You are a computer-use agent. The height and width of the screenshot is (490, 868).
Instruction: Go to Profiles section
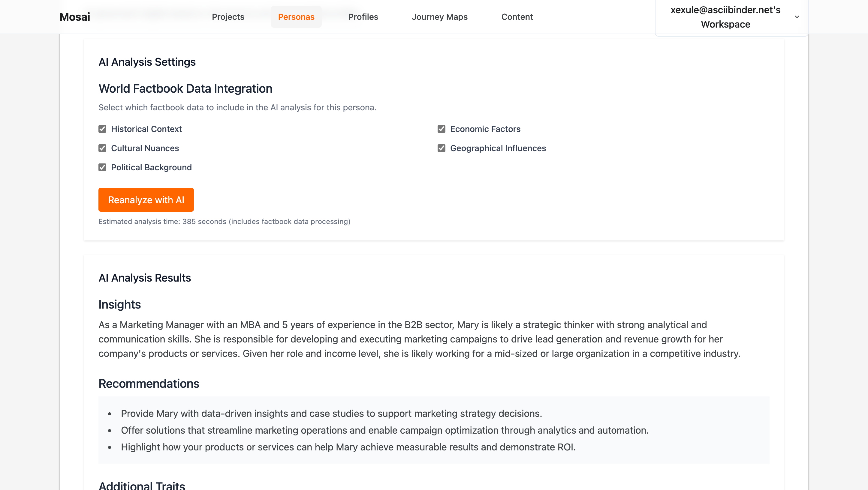click(x=363, y=17)
